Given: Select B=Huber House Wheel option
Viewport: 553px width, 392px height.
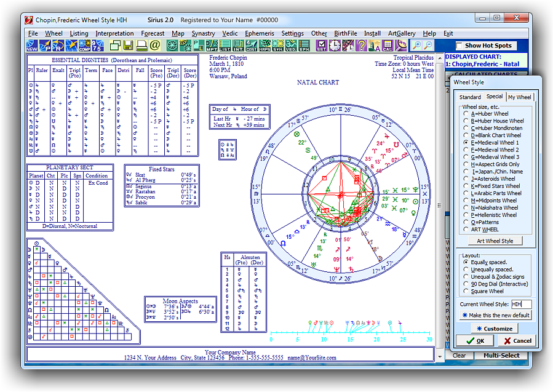Looking at the screenshot, I should 466,121.
